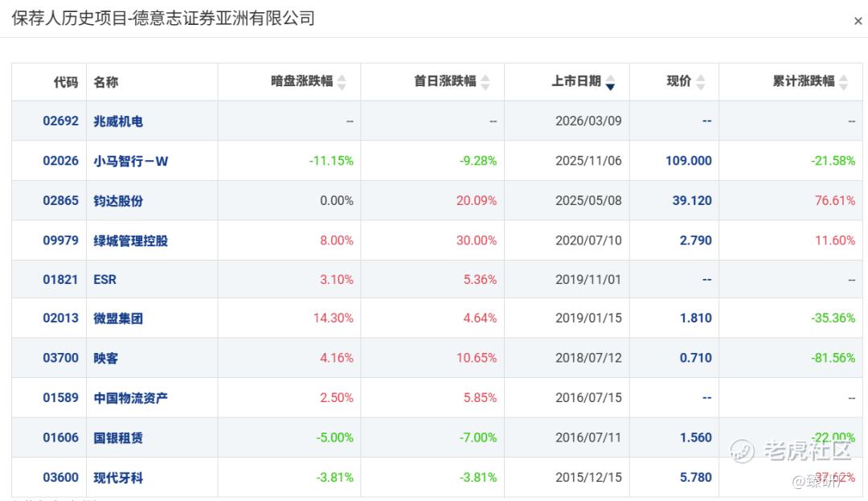Click current price 109.000
Image resolution: width=868 pixels, height=501 pixels.
pos(689,161)
